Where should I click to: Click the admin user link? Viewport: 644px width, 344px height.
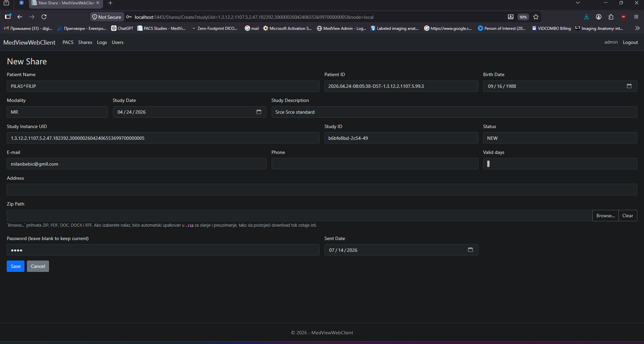pos(611,42)
